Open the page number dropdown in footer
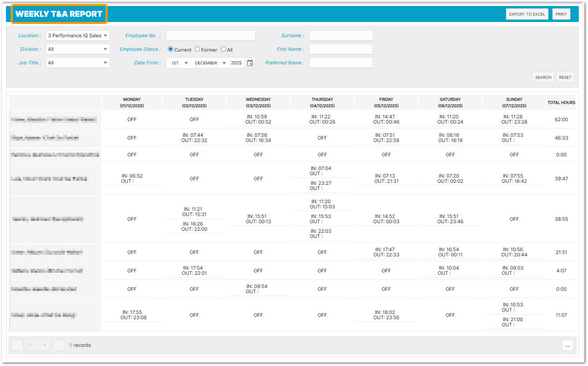Viewport: 588px width, 366px height. point(38,345)
